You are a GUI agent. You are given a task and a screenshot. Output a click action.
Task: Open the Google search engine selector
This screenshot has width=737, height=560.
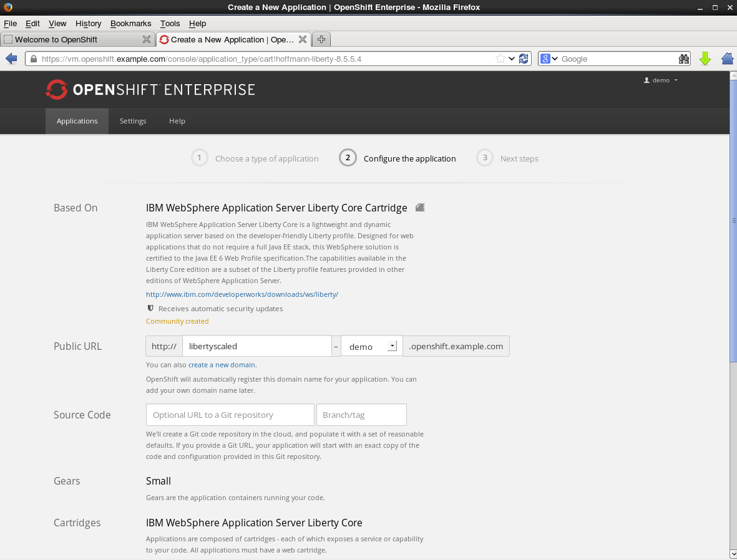tap(549, 59)
